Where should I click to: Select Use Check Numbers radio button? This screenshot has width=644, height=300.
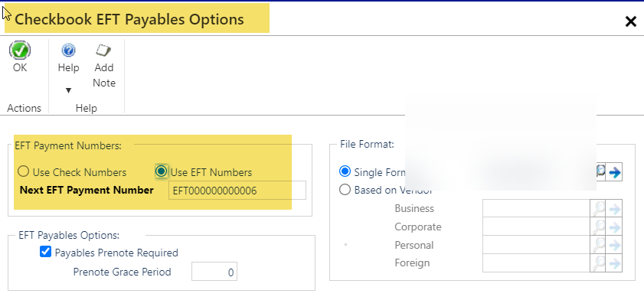click(x=24, y=171)
